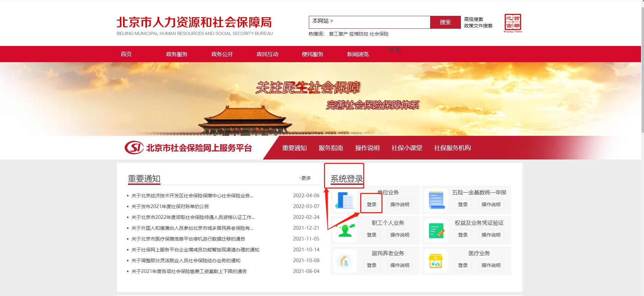Switch to the 重要通知 tab

tap(294, 148)
